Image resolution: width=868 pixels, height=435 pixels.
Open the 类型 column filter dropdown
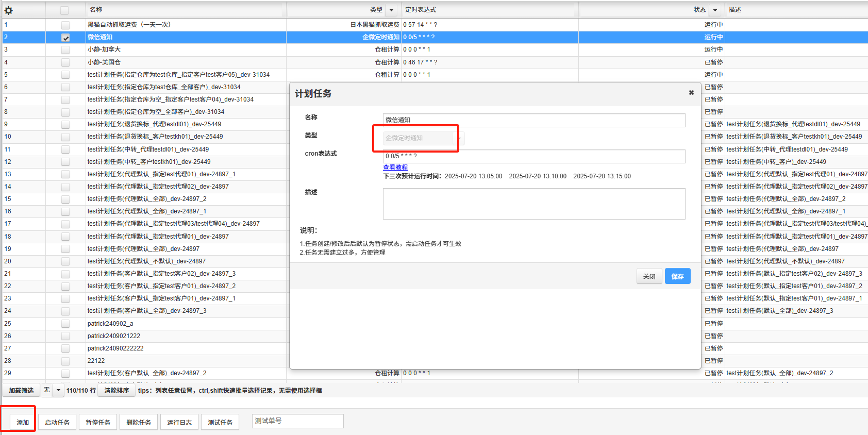point(391,10)
